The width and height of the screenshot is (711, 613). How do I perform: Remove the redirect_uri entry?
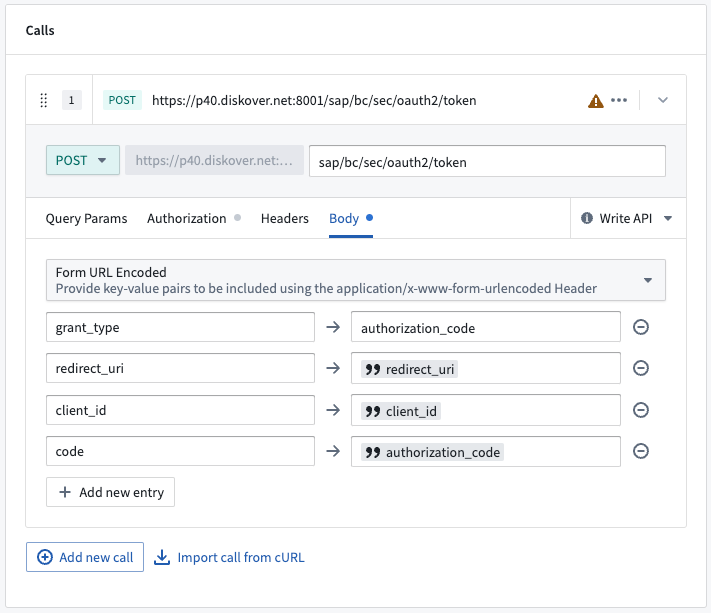pos(641,368)
